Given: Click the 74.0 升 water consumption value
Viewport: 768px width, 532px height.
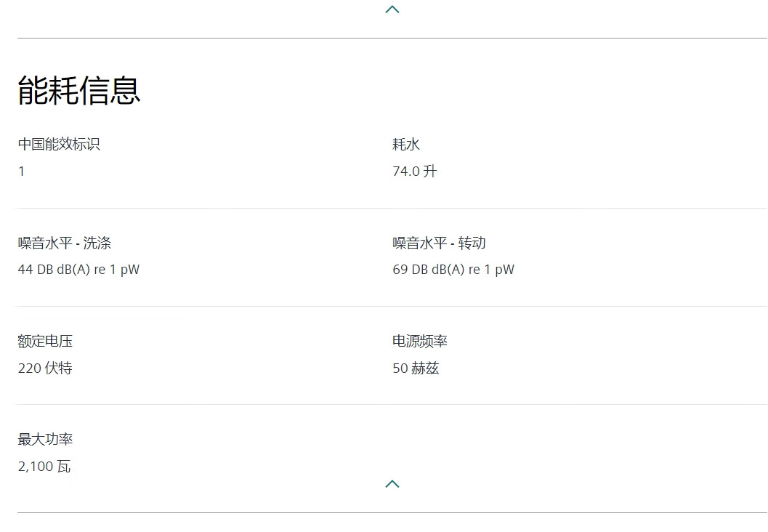Looking at the screenshot, I should coord(415,172).
